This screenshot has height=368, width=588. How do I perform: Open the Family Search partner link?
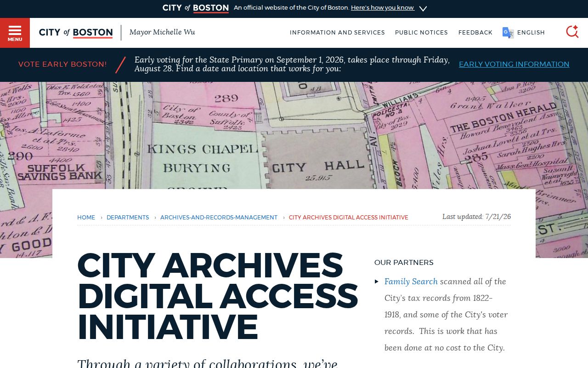[x=411, y=282]
